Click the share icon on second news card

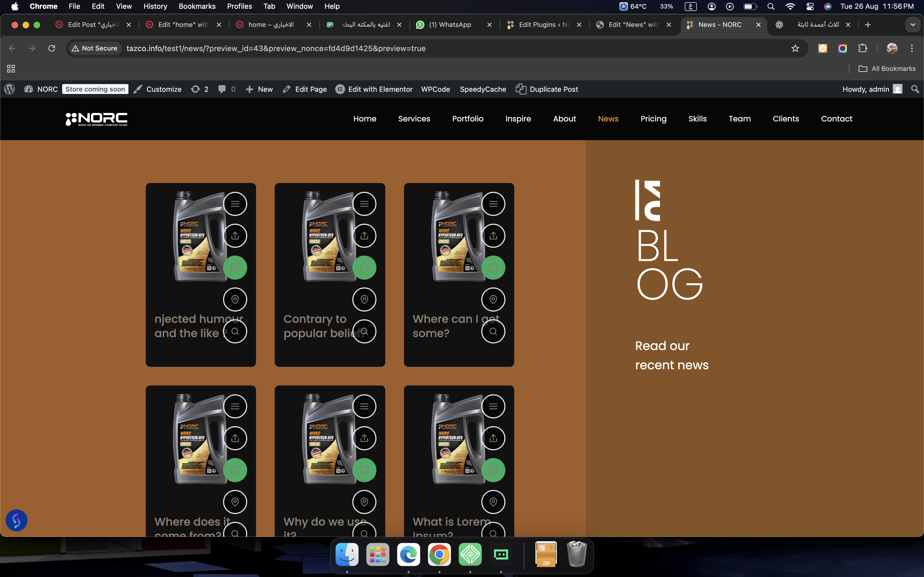click(364, 235)
